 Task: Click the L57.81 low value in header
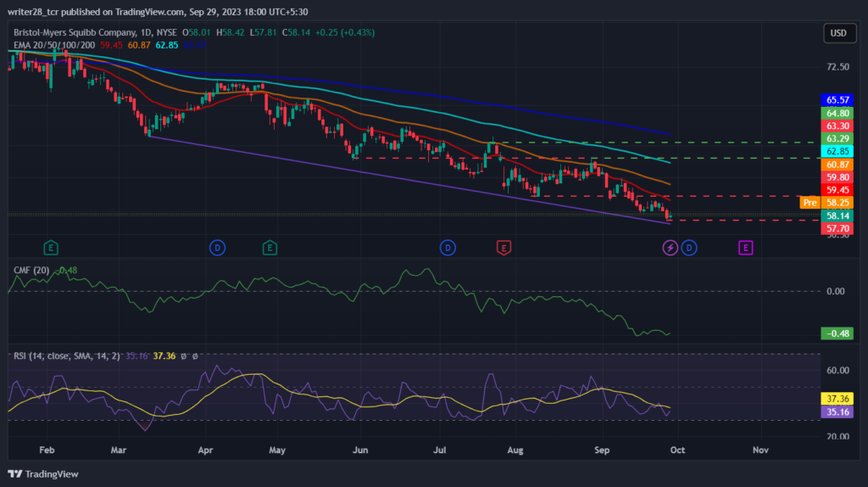[x=263, y=33]
